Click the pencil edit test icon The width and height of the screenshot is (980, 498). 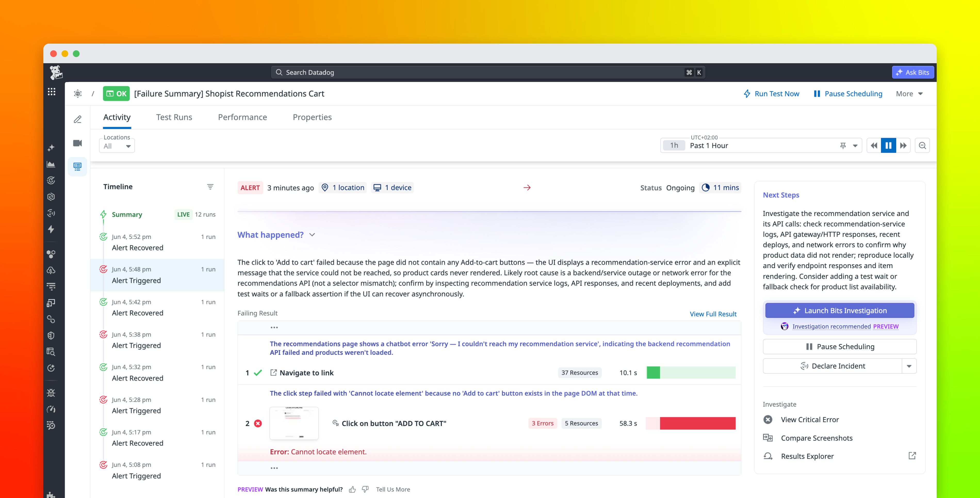point(78,119)
